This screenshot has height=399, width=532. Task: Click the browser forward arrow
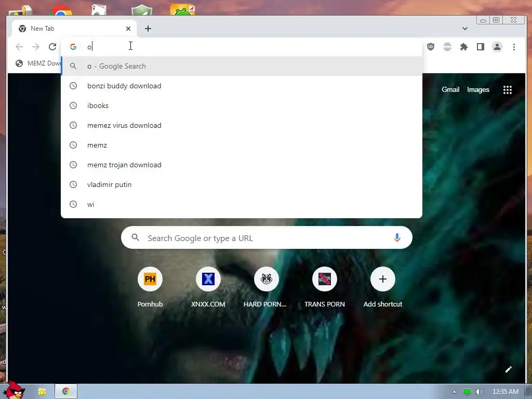36,47
